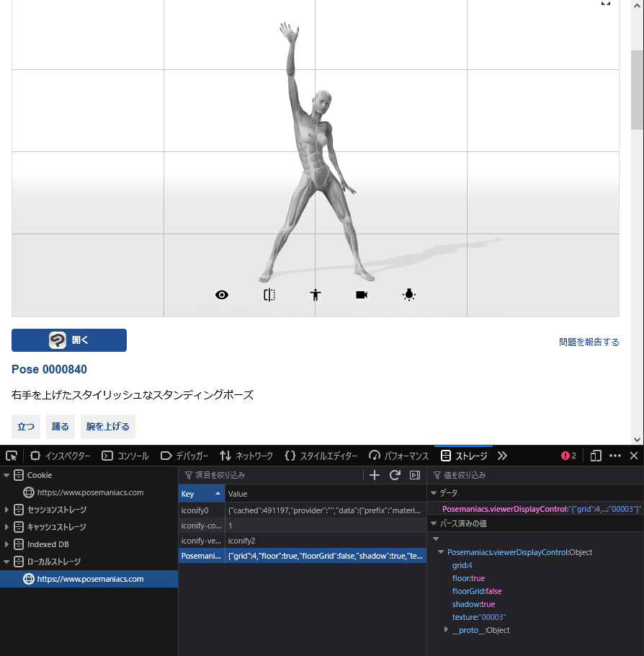Expand the セッションストレージ tree node
Image resolution: width=644 pixels, height=656 pixels.
(x=7, y=510)
